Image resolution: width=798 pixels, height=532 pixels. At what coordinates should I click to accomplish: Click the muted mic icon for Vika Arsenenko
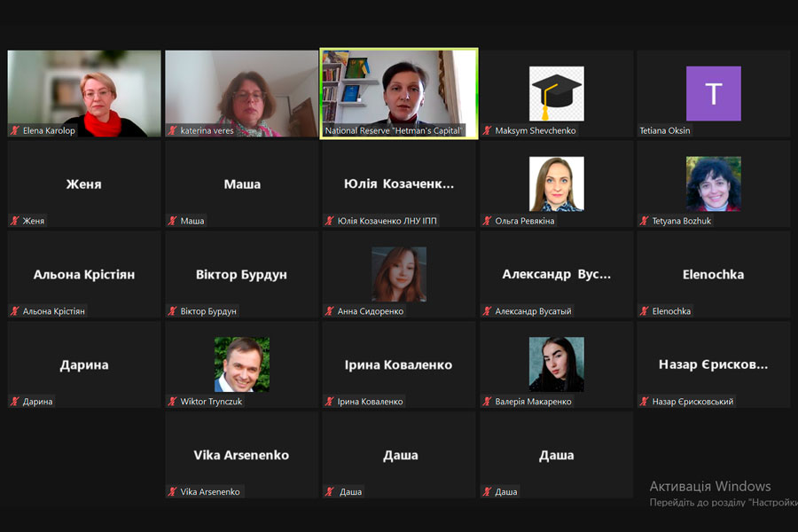173,491
